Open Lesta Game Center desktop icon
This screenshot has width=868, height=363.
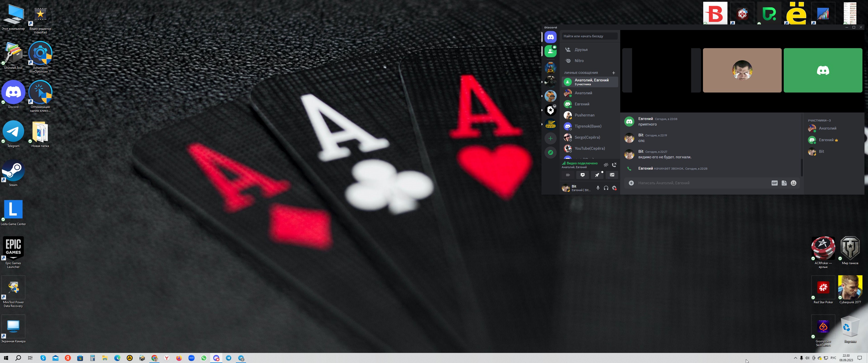[x=13, y=212]
